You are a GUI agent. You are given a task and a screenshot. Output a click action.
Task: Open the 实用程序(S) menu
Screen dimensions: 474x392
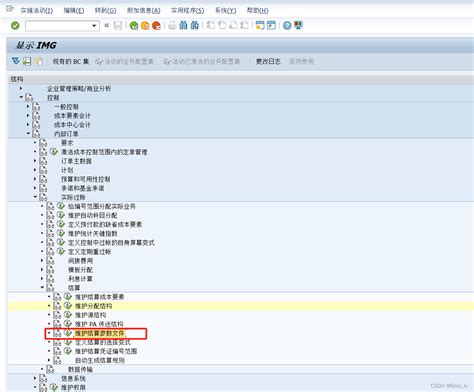tap(187, 11)
